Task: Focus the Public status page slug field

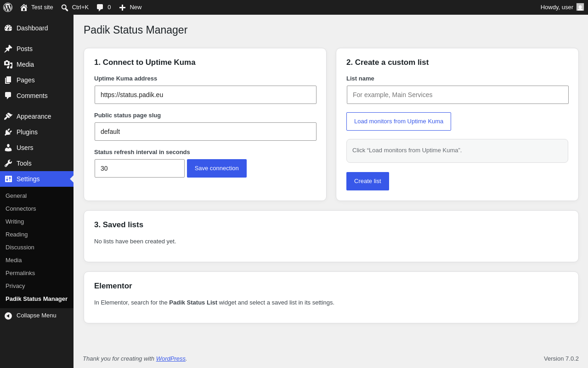Action: point(205,132)
